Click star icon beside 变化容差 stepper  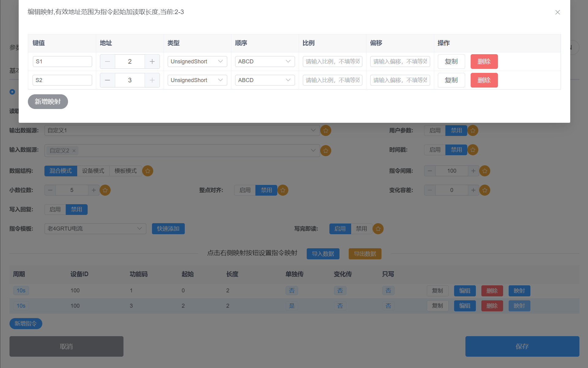(x=485, y=190)
